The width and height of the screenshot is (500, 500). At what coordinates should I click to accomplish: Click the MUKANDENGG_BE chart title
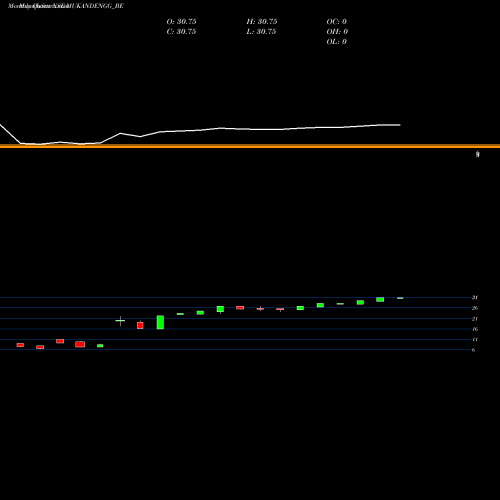[66, 6]
